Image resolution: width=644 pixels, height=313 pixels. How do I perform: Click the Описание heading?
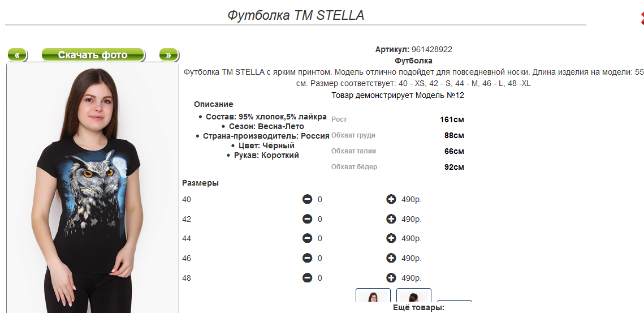(x=214, y=105)
